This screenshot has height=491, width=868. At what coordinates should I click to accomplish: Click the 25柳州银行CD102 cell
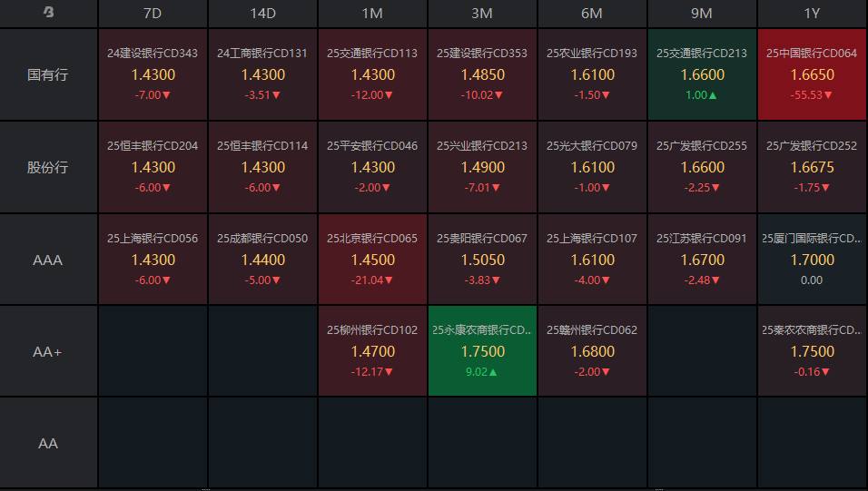pyautogui.click(x=372, y=351)
